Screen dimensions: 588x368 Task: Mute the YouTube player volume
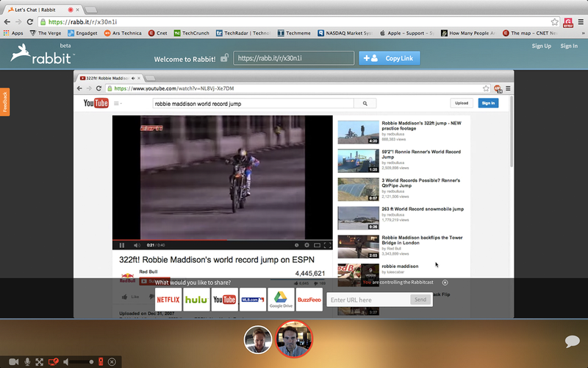[137, 245]
